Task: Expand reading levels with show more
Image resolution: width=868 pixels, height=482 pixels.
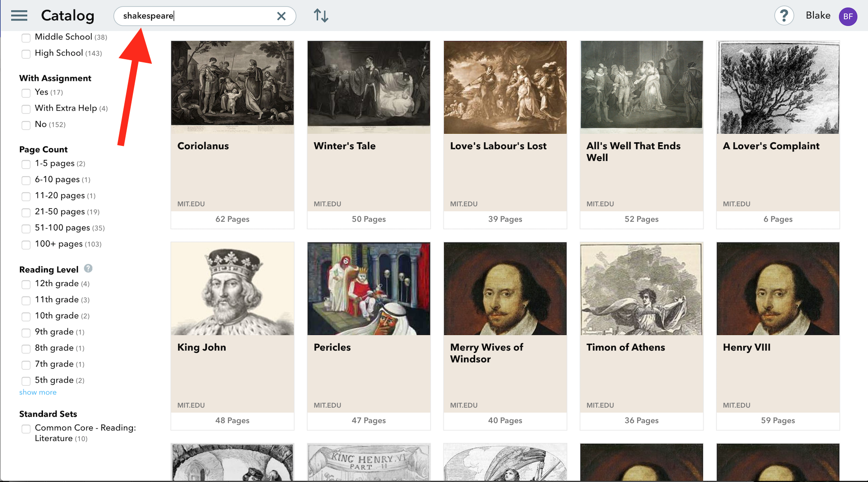Action: [x=38, y=392]
